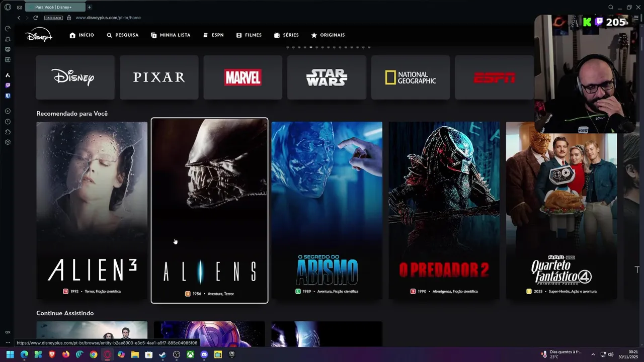This screenshot has width=644, height=362.
Task: Open the ESPN navigation item
Action: 213,35
